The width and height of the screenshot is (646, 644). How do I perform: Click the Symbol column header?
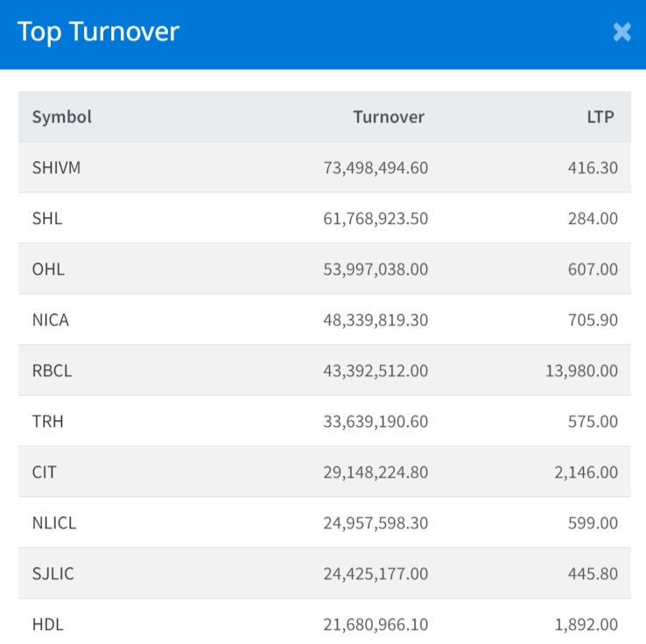coord(62,117)
